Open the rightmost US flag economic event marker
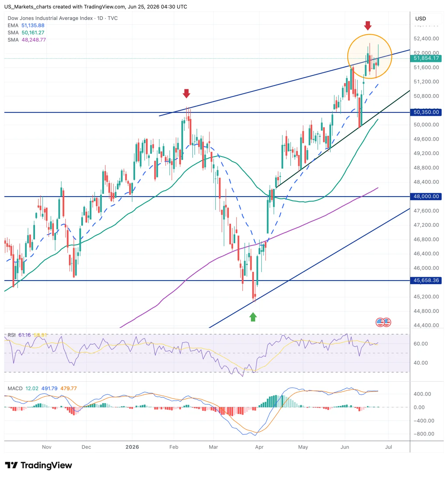448x478 pixels. click(x=387, y=322)
